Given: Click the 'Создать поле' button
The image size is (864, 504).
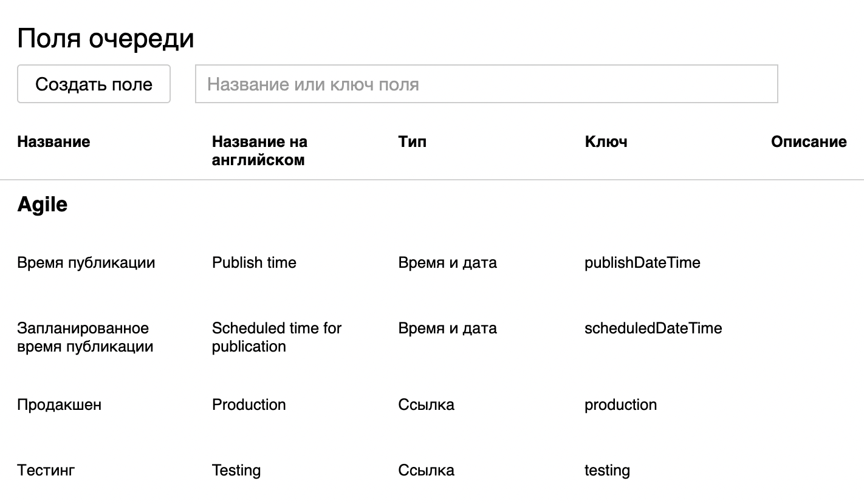Looking at the screenshot, I should pos(94,84).
